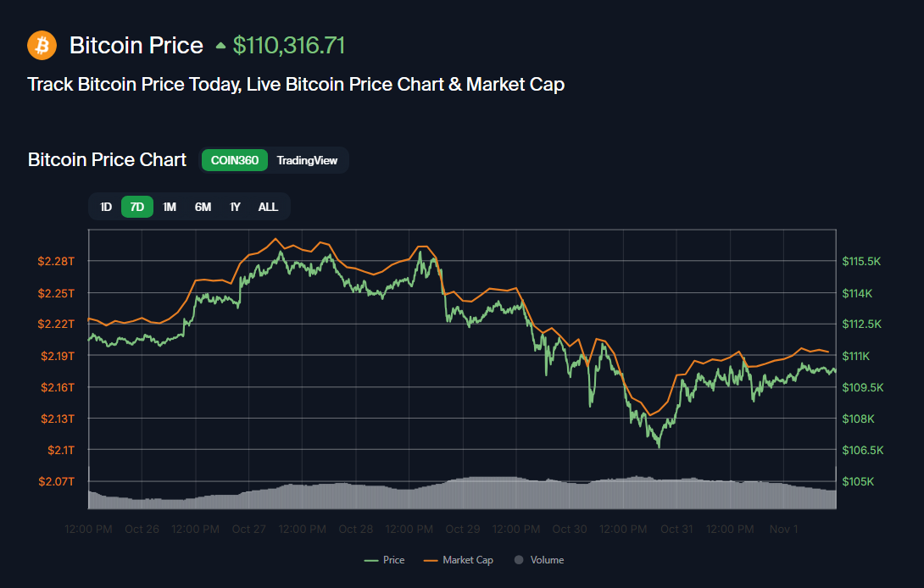The image size is (924, 588).
Task: Switch to the ALL timeframe
Action: tap(268, 206)
